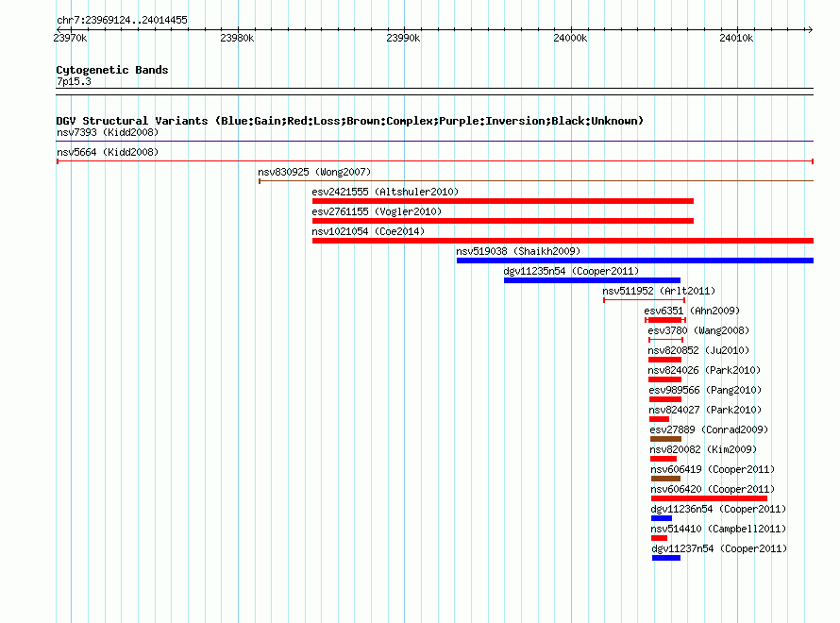Image resolution: width=840 pixels, height=623 pixels.
Task: Open the nsv511952 (Arlt2011) label
Action: click(659, 291)
